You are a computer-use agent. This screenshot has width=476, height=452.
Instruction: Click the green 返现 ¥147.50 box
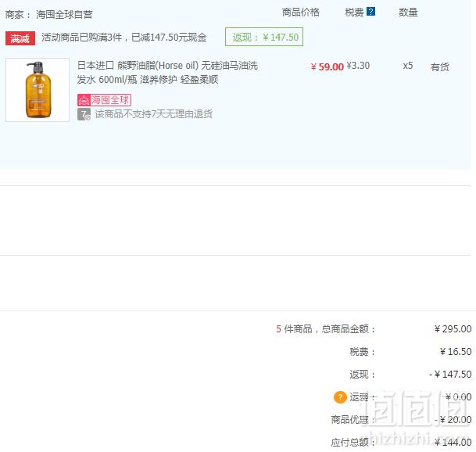coord(264,37)
